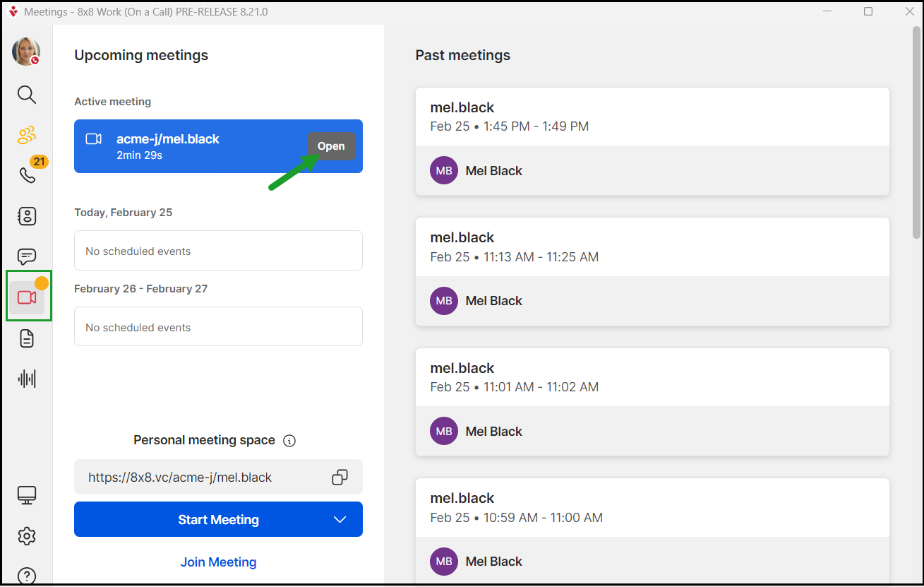Click Mel Black avatar in 11:01 AM meeting
The image size is (924, 587).
point(444,432)
